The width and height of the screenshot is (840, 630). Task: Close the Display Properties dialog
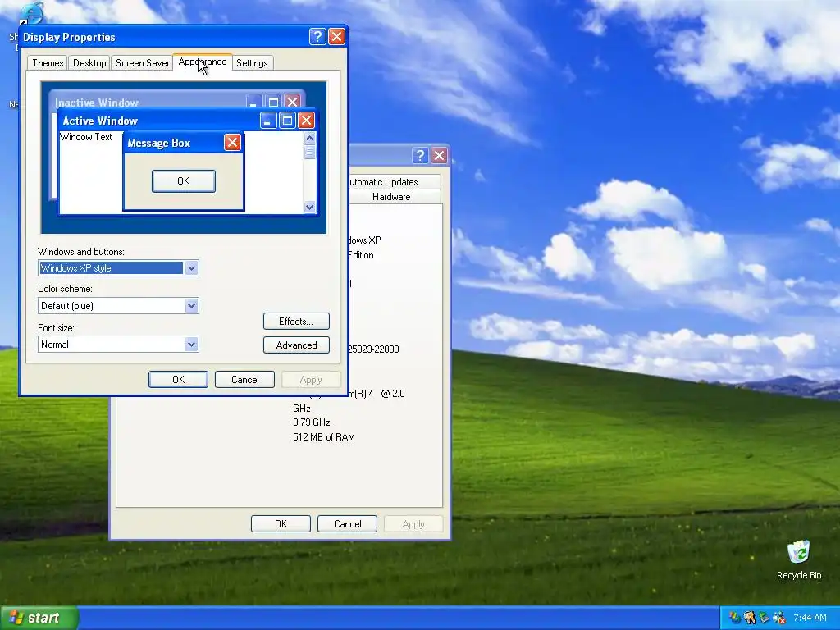[x=336, y=36]
